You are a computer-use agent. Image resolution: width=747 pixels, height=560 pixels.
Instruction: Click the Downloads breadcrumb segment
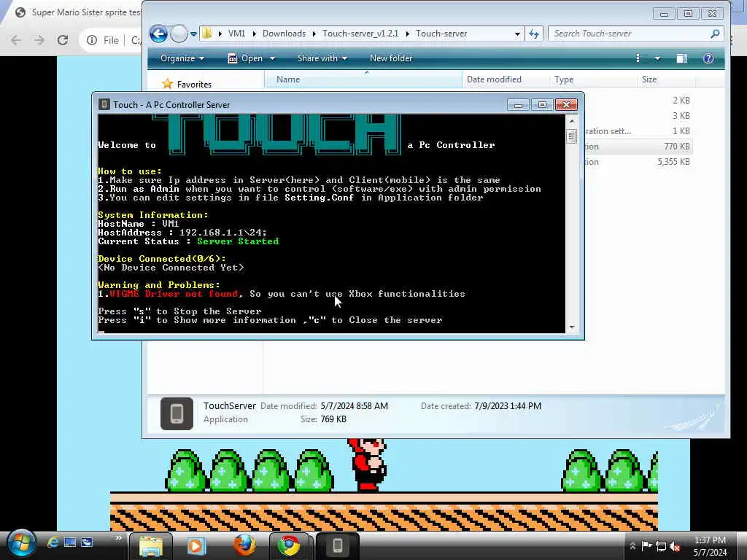click(x=284, y=34)
